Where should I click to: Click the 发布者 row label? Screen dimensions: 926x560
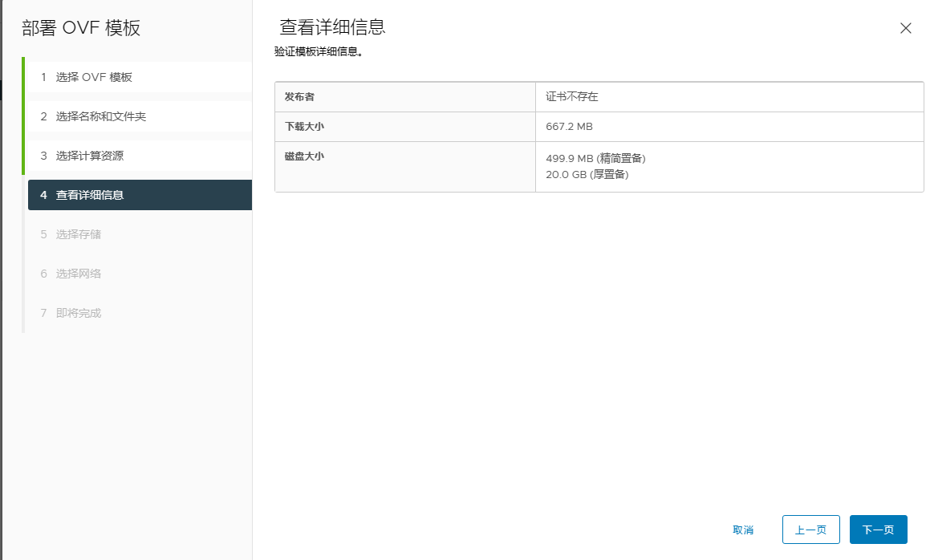click(x=299, y=96)
